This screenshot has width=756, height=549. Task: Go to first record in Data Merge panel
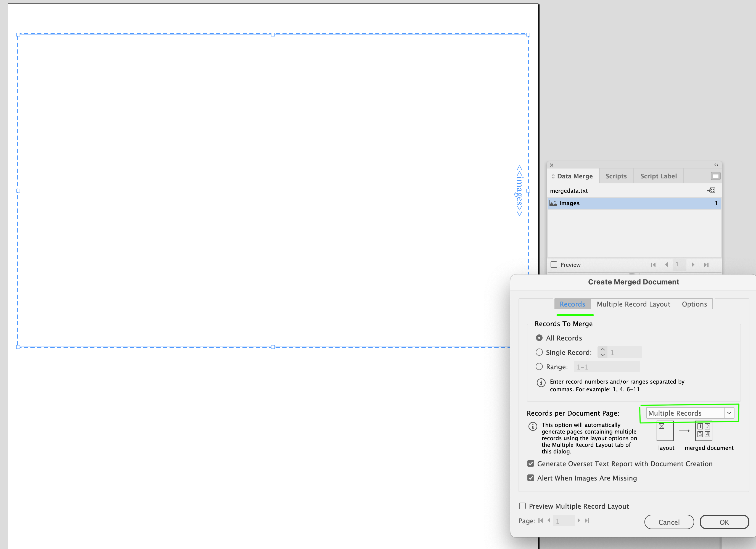(653, 264)
